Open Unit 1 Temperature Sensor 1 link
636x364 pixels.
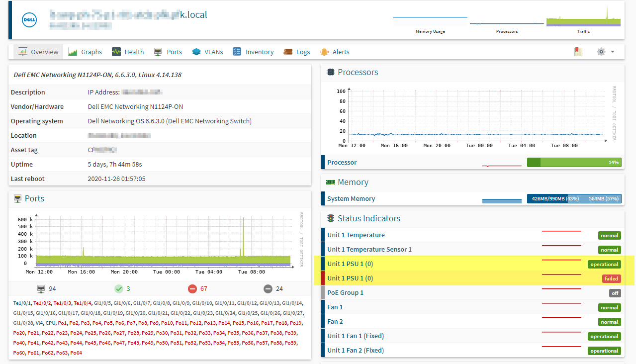tap(369, 249)
